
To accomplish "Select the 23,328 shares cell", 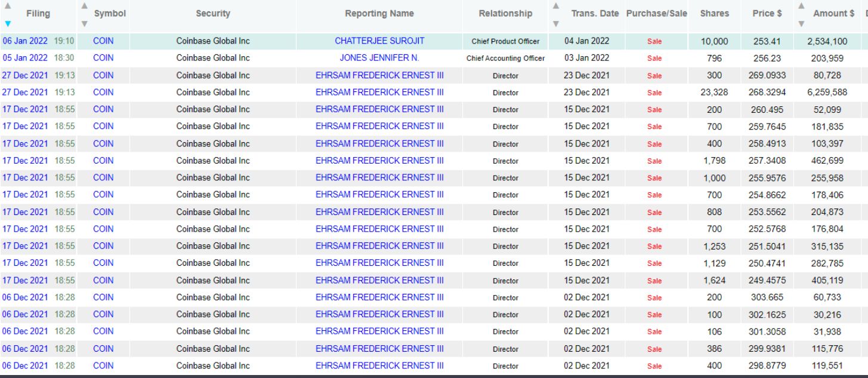I will click(x=714, y=92).
